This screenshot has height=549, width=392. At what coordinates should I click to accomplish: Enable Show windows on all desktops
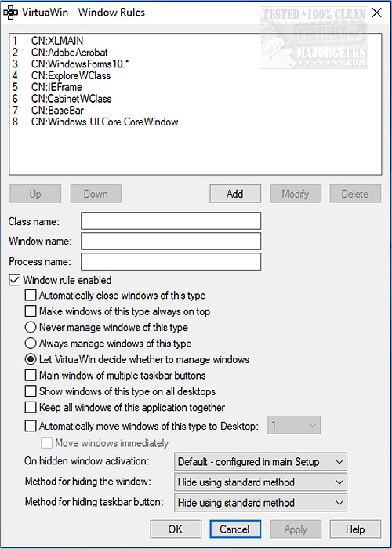coord(31,391)
